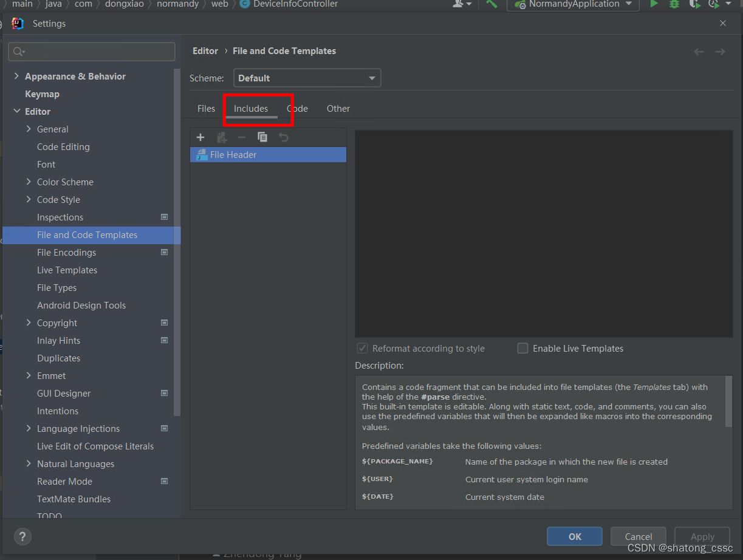Screen dimensions: 743x560
Task: Expand the Emmet tree node
Action: click(29, 375)
